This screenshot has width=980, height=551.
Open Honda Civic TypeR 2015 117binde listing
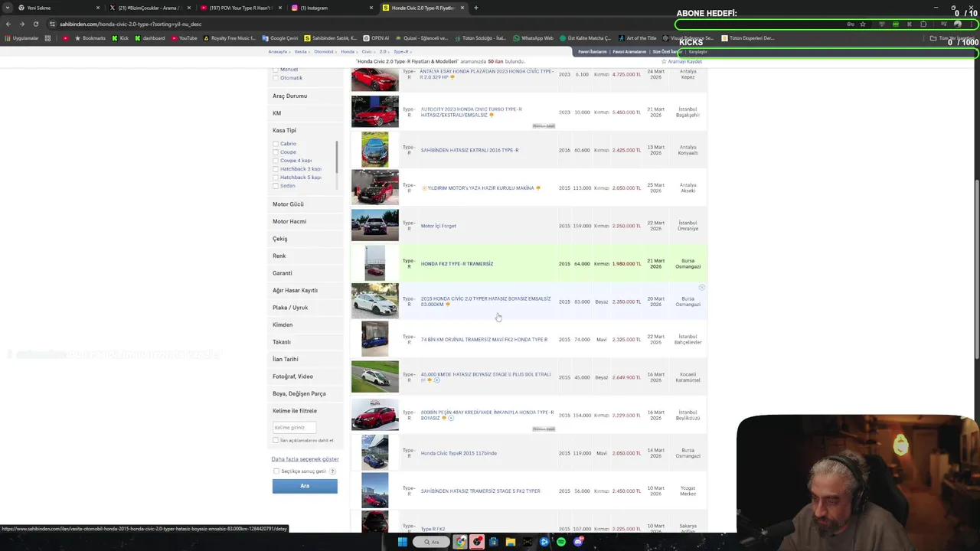pos(459,453)
